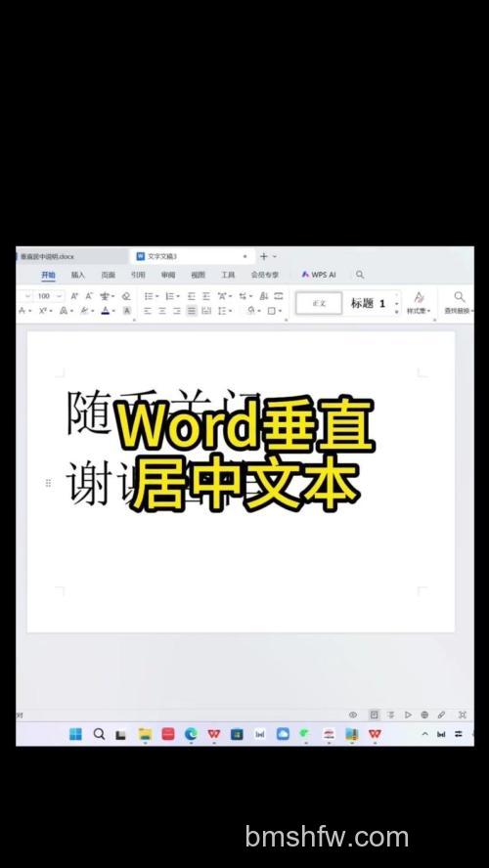Open the 样式集 style set menu

419,303
